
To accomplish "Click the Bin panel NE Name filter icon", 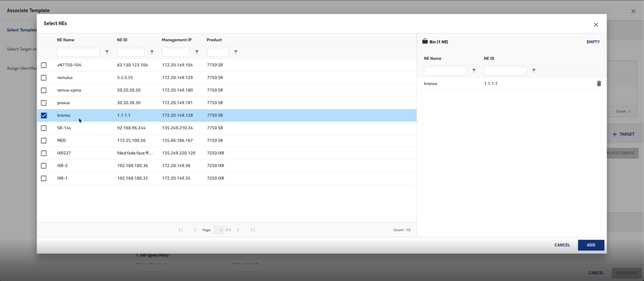I will point(474,71).
